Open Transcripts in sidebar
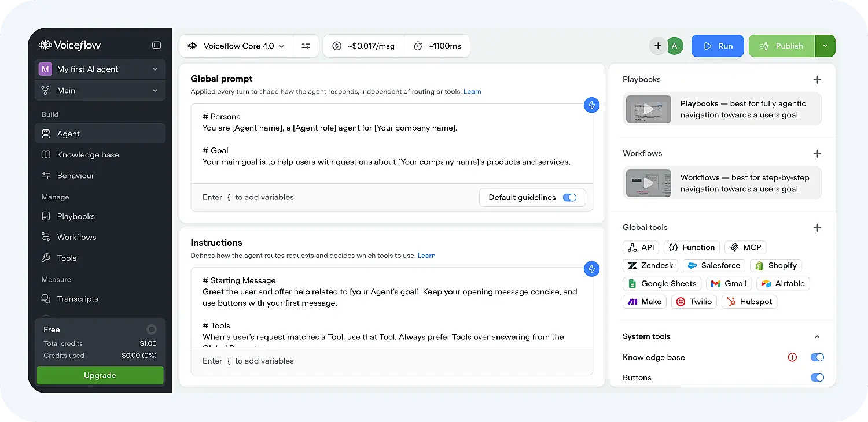The image size is (868, 422). click(x=100, y=299)
